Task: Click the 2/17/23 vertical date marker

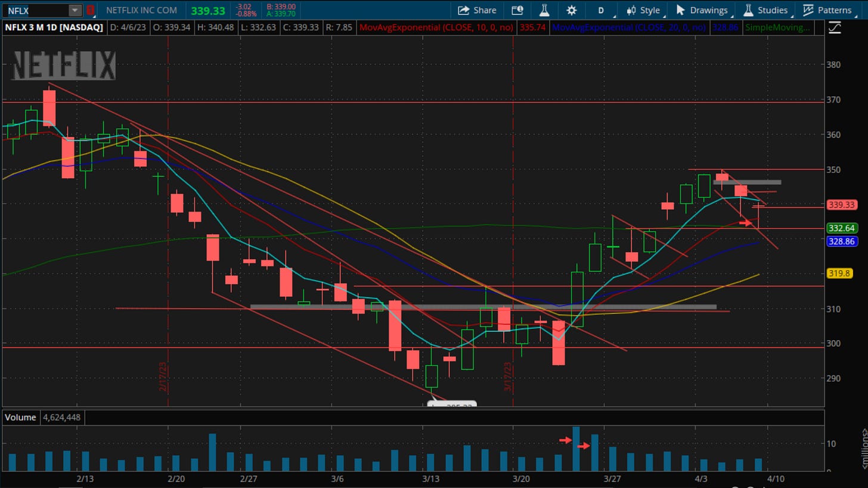Action: coord(162,377)
